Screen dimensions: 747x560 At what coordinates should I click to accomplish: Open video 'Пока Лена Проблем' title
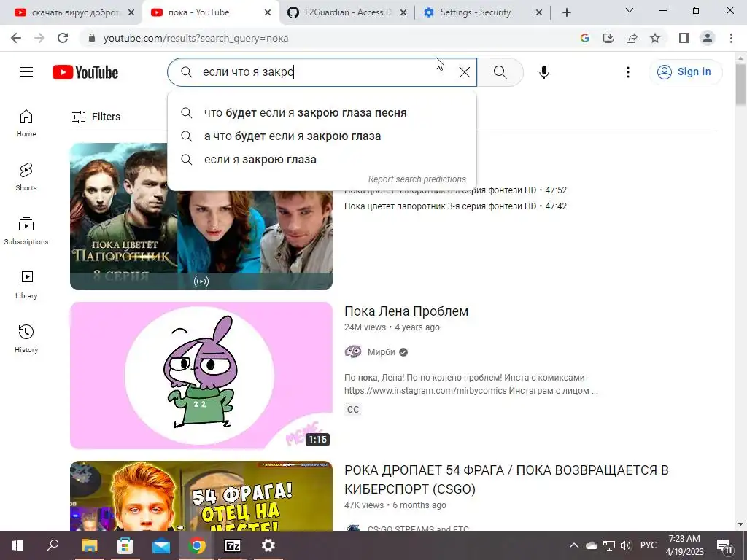coord(406,311)
